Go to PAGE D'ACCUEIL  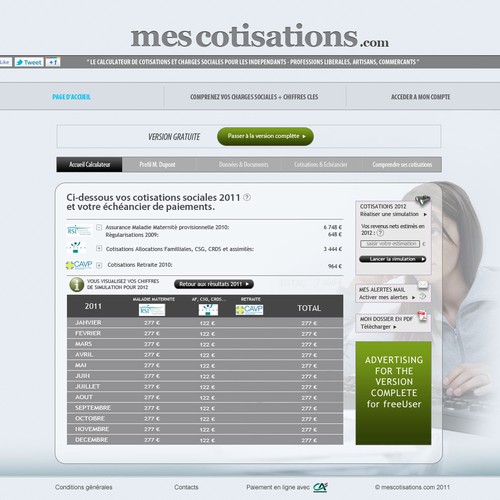71,97
